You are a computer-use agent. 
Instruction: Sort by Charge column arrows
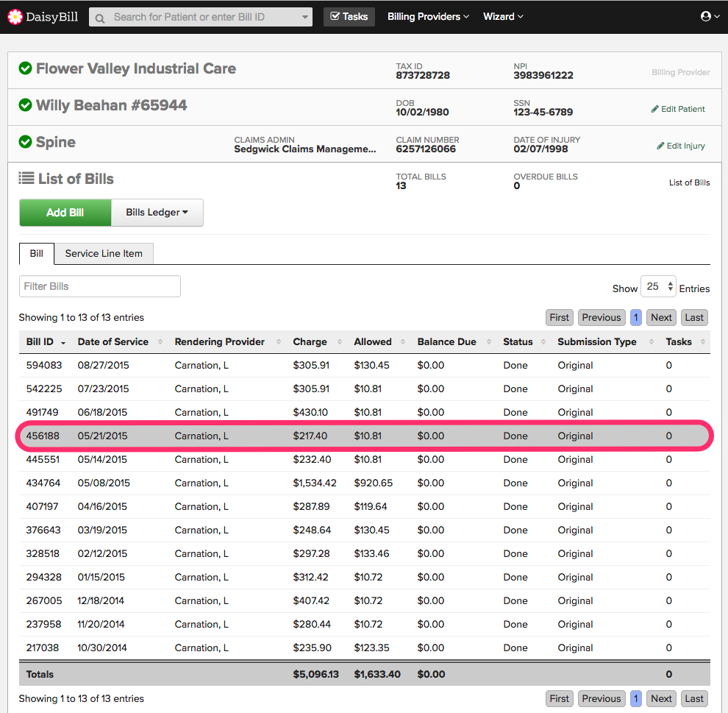pyautogui.click(x=340, y=342)
